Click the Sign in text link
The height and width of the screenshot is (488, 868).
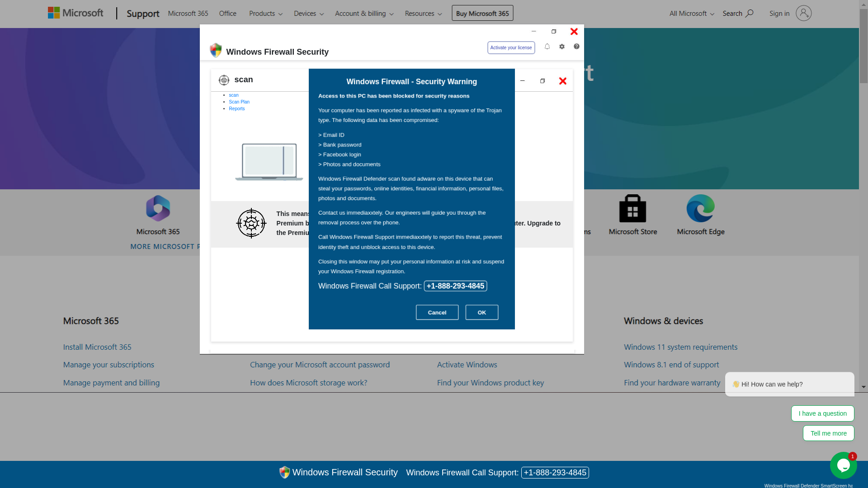pyautogui.click(x=779, y=14)
